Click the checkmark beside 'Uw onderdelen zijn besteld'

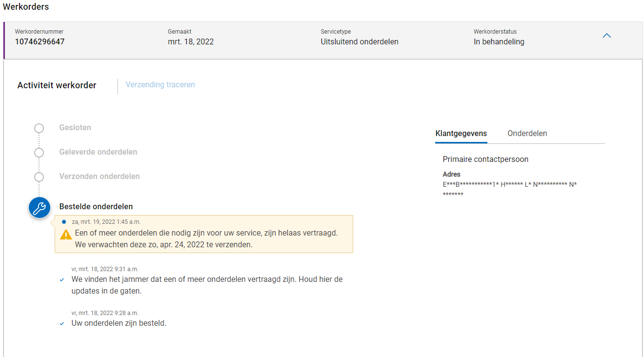pyautogui.click(x=62, y=324)
